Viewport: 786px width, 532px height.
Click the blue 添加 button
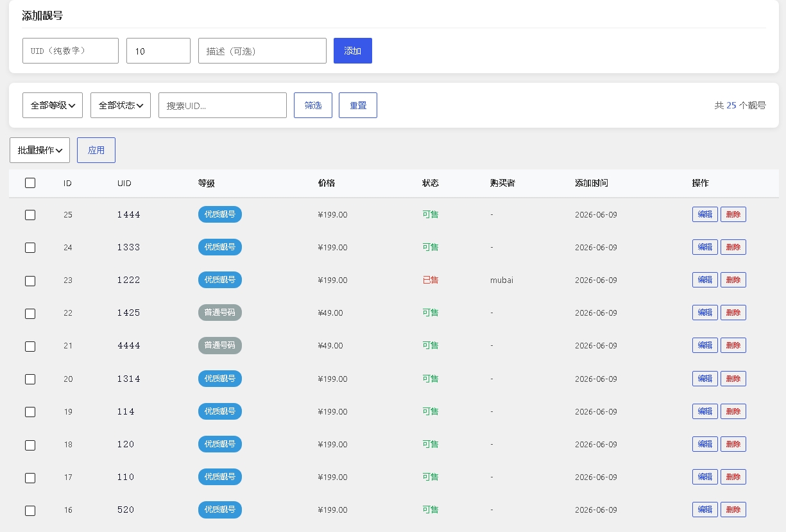click(x=353, y=51)
